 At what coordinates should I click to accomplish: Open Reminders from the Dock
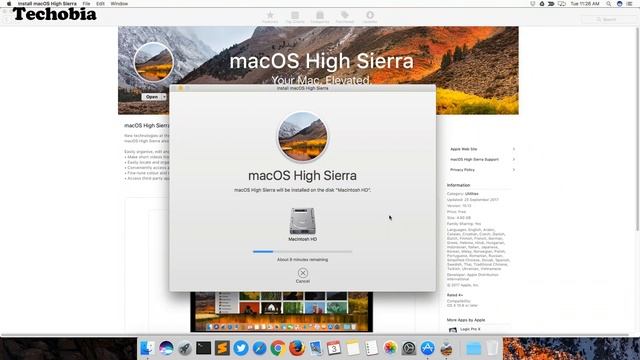tap(371, 348)
